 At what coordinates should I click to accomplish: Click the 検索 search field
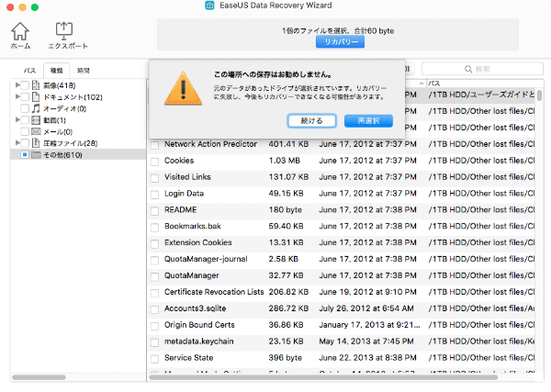(482, 69)
